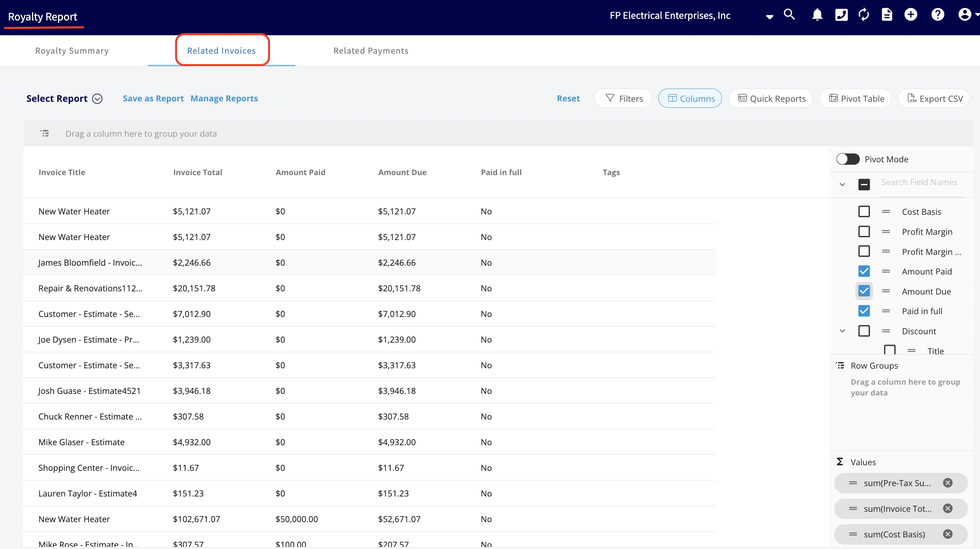Click the sync refresh icon

click(x=864, y=15)
